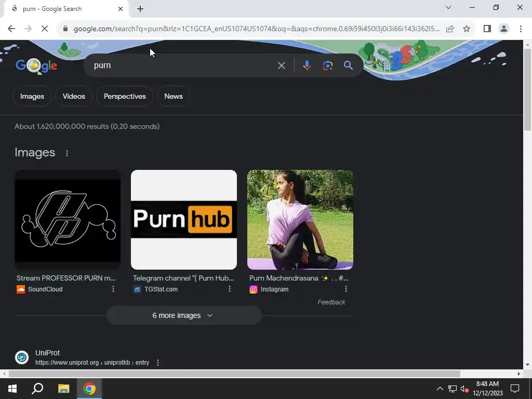Open more options for Instagram result
The image size is (532, 399).
click(x=345, y=289)
